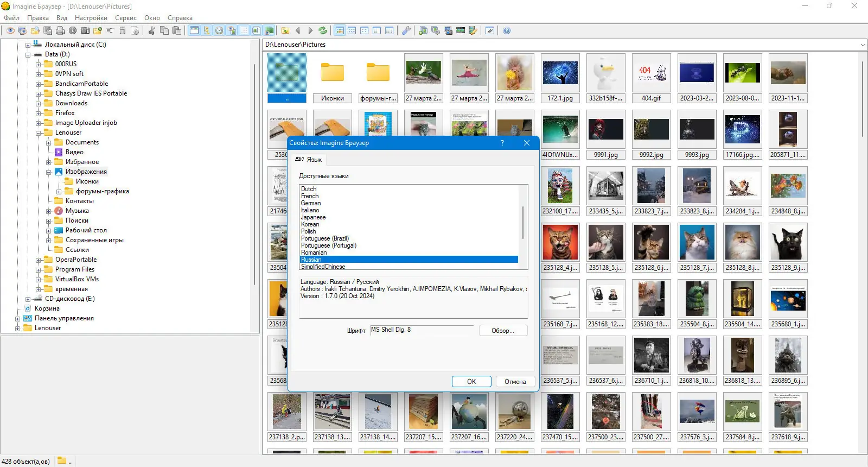
Task: Click the paperclip window icon in the toolbar
Action: (x=490, y=31)
